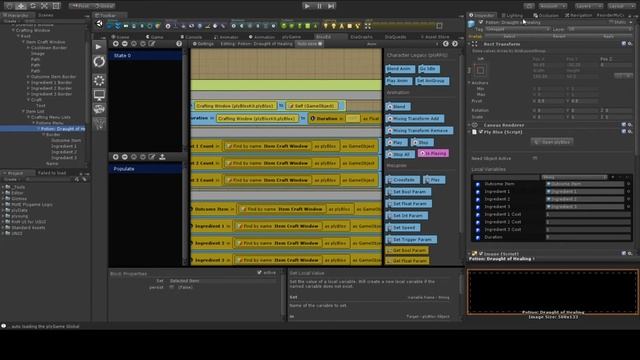
Task: Open the Layout dropdown in top bar
Action: point(621,6)
